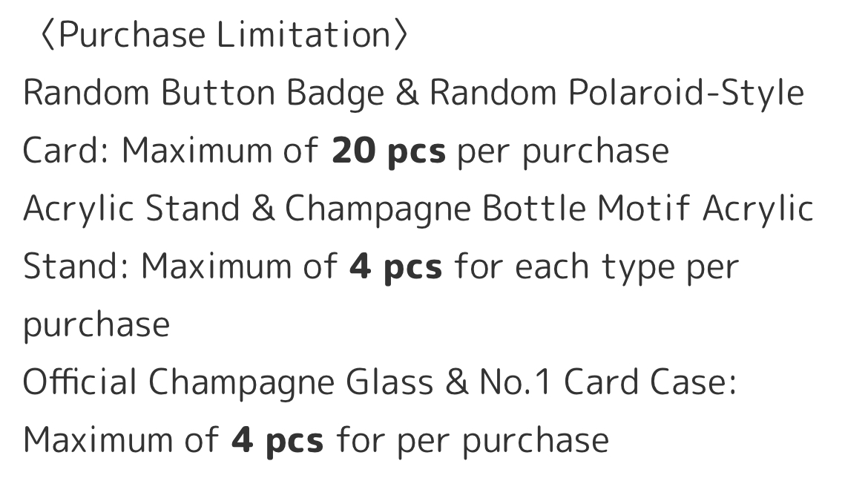Click the Random Polaroid-Style text

617,93
